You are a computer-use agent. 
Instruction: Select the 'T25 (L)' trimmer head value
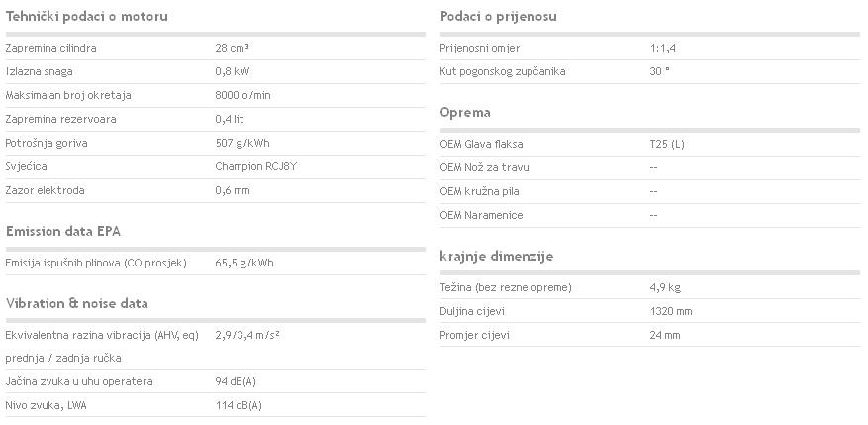667,144
